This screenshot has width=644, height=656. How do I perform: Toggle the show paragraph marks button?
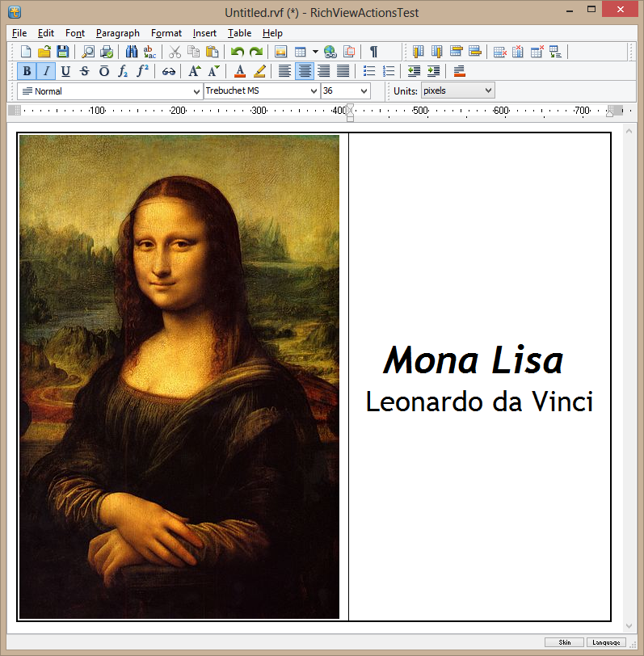[373, 52]
